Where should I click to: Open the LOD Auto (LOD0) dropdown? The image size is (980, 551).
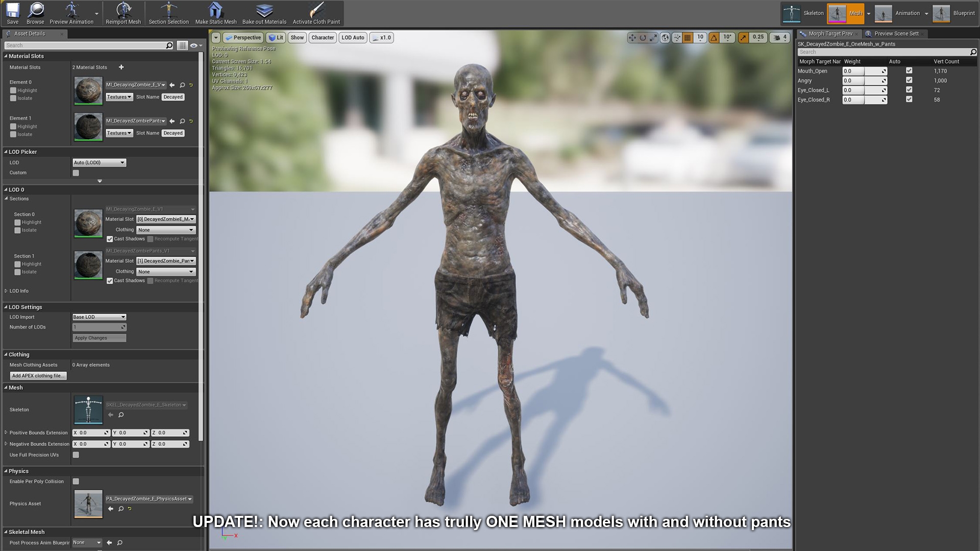(x=99, y=163)
